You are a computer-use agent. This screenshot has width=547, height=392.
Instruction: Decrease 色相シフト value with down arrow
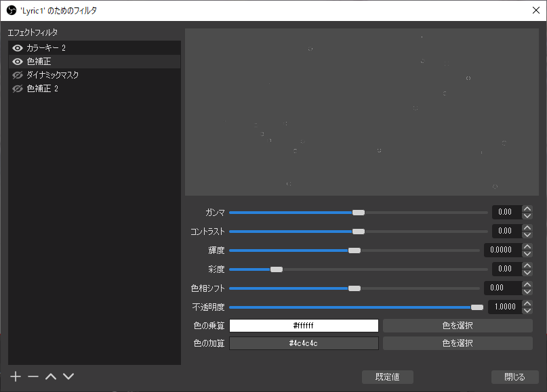click(x=527, y=292)
